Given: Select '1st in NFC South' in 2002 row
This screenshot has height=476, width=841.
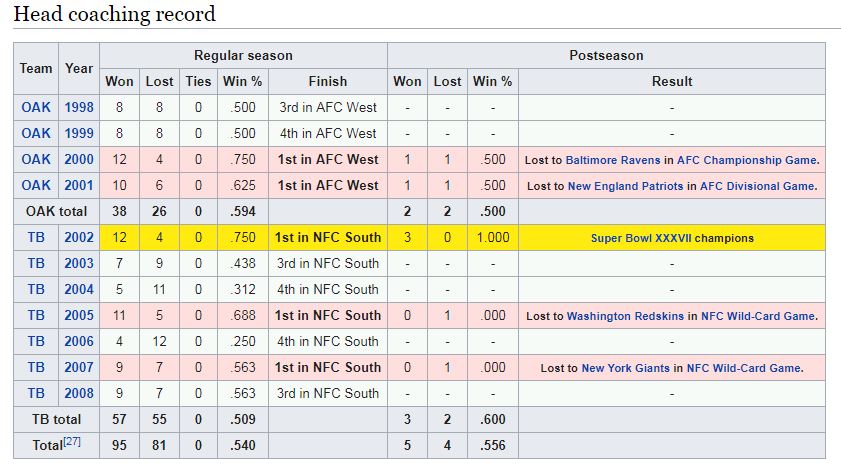Looking at the screenshot, I should click(328, 237).
